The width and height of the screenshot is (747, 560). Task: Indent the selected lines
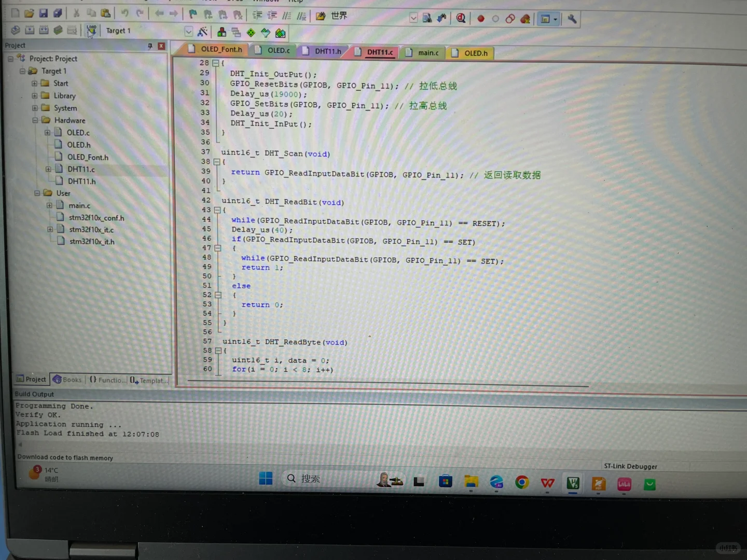pyautogui.click(x=257, y=16)
